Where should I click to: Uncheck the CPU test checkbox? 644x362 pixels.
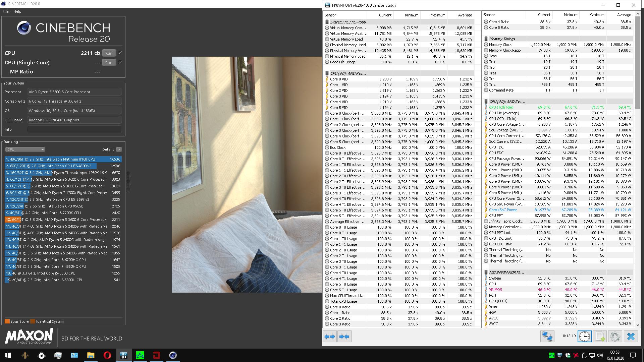coord(120,53)
